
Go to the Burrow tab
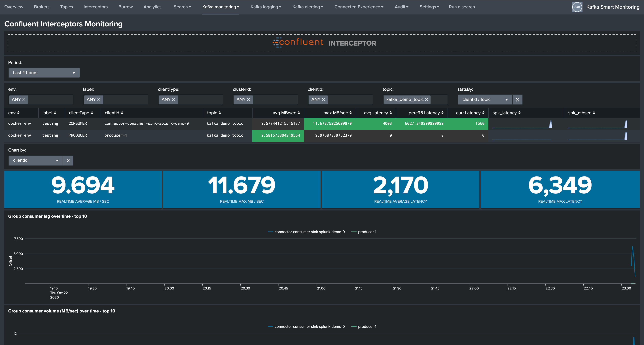126,7
